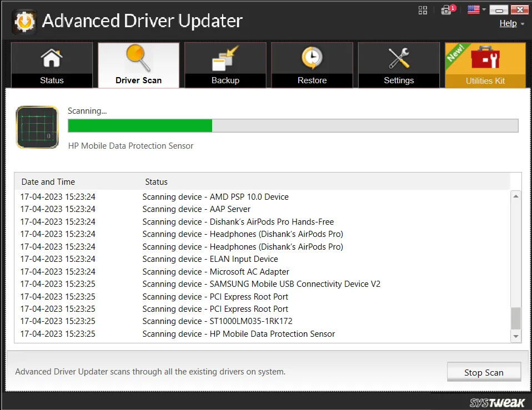532x410 pixels.
Task: Expand the language dropdown arrow
Action: click(484, 9)
